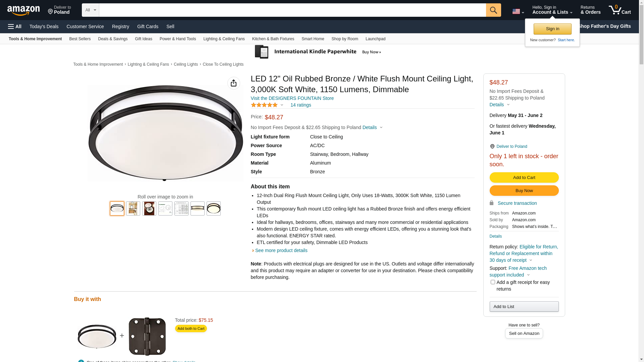The height and width of the screenshot is (362, 644).
Task: Click the five-star rating icons
Action: (264, 105)
